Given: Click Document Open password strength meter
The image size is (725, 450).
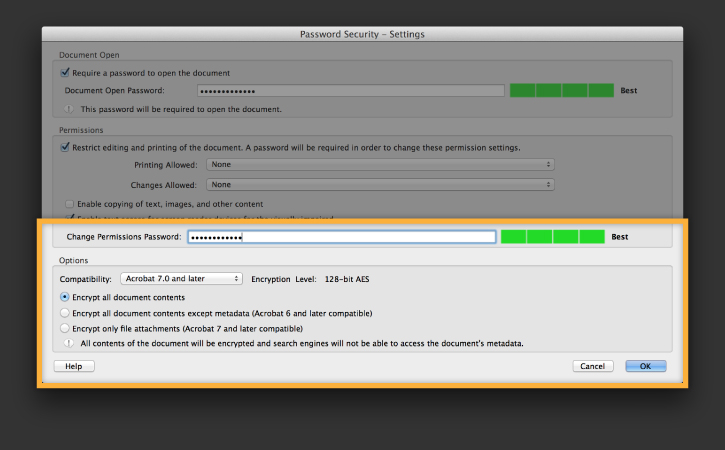Looking at the screenshot, I should coord(562,90).
